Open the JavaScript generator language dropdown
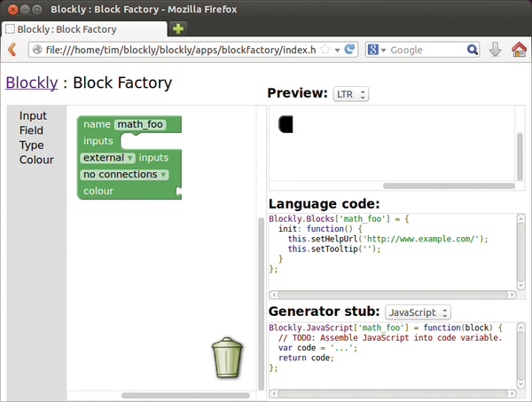 pyautogui.click(x=418, y=312)
